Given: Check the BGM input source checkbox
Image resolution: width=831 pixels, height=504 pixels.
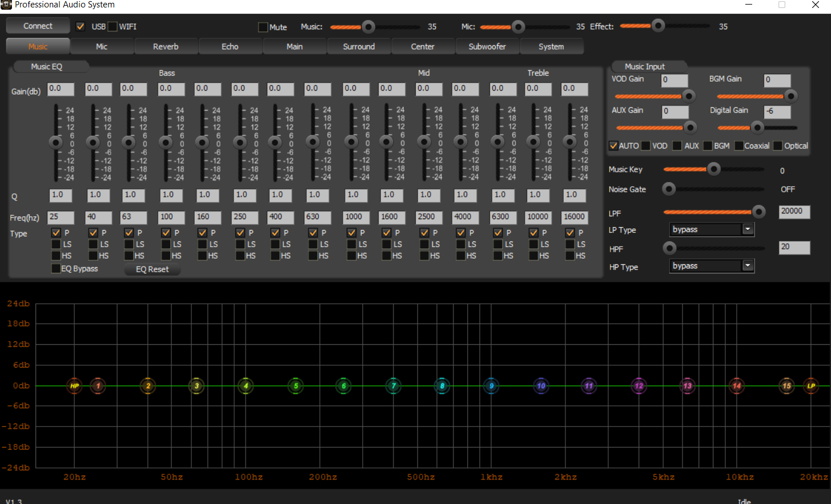Looking at the screenshot, I should tap(708, 146).
